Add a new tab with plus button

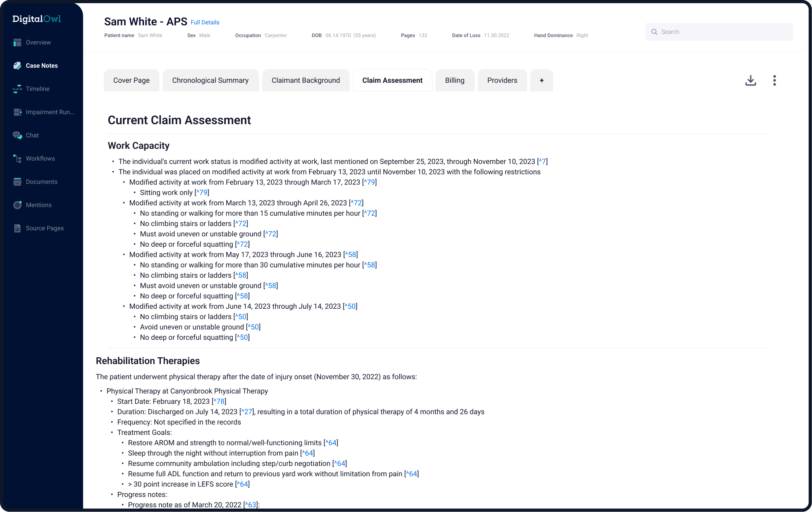[x=541, y=80]
